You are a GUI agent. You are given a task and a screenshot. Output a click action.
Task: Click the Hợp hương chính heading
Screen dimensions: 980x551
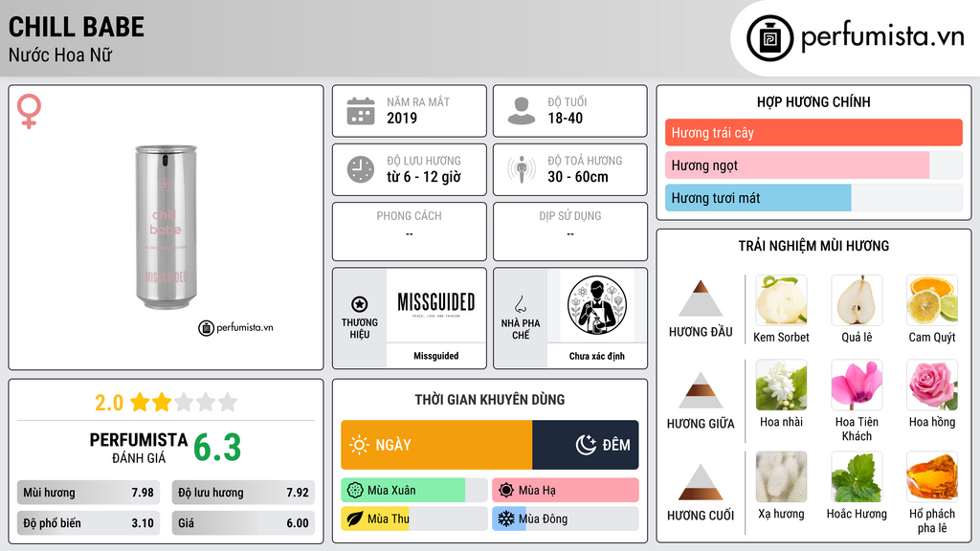click(813, 101)
